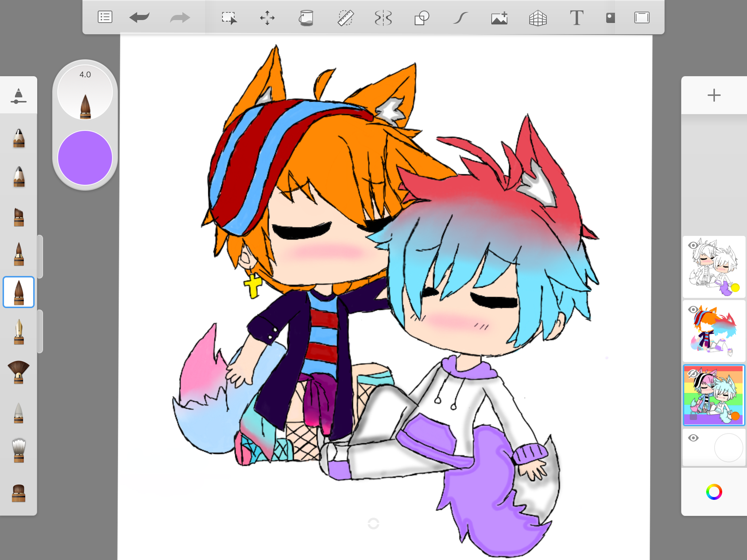Select the second pencil brush
This screenshot has width=747, height=560.
pyautogui.click(x=19, y=176)
